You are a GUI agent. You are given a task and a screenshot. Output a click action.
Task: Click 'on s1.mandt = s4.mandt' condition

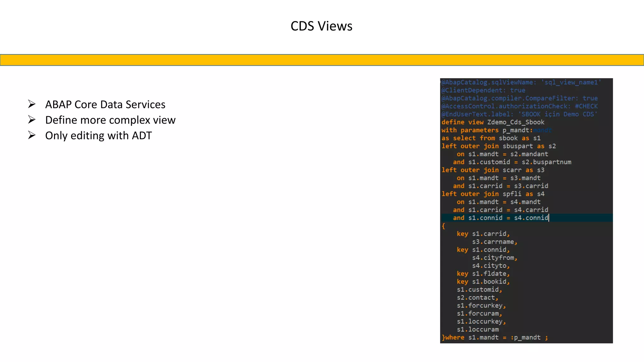[x=499, y=202]
